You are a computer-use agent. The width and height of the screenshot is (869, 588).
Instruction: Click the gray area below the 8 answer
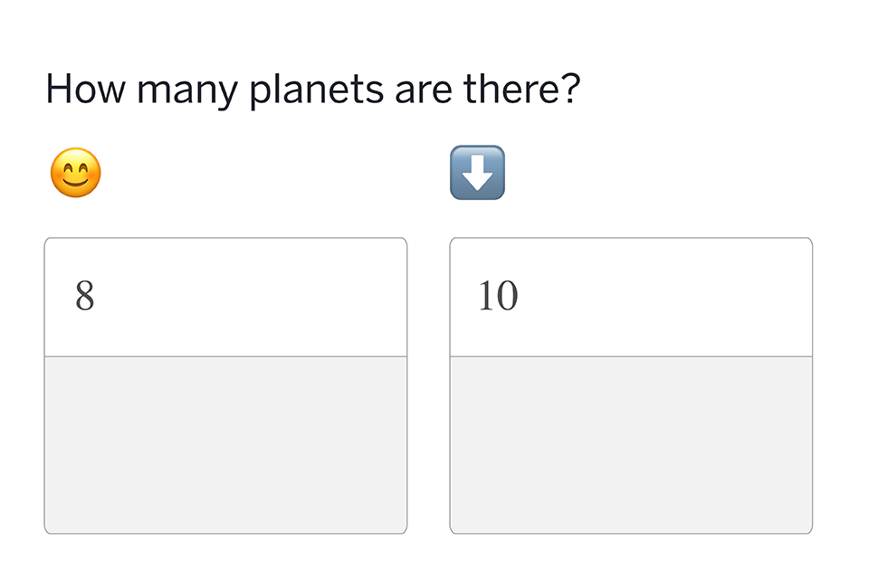pyautogui.click(x=225, y=444)
